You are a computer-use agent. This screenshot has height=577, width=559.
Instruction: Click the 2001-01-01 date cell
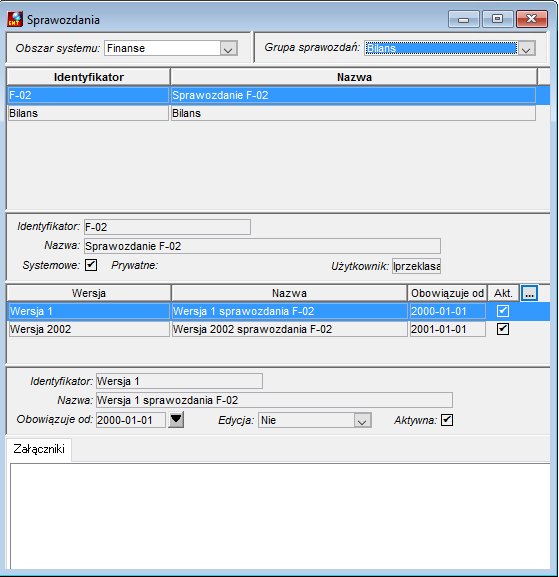447,329
